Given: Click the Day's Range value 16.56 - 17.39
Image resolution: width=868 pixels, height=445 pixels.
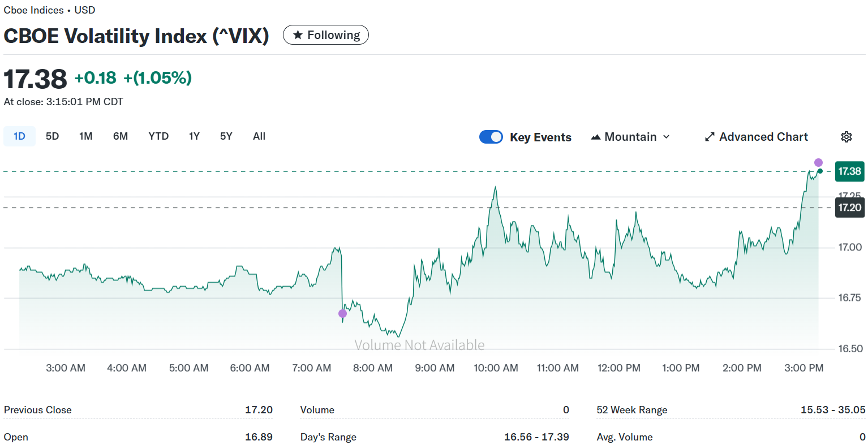Looking at the screenshot, I should coord(536,437).
